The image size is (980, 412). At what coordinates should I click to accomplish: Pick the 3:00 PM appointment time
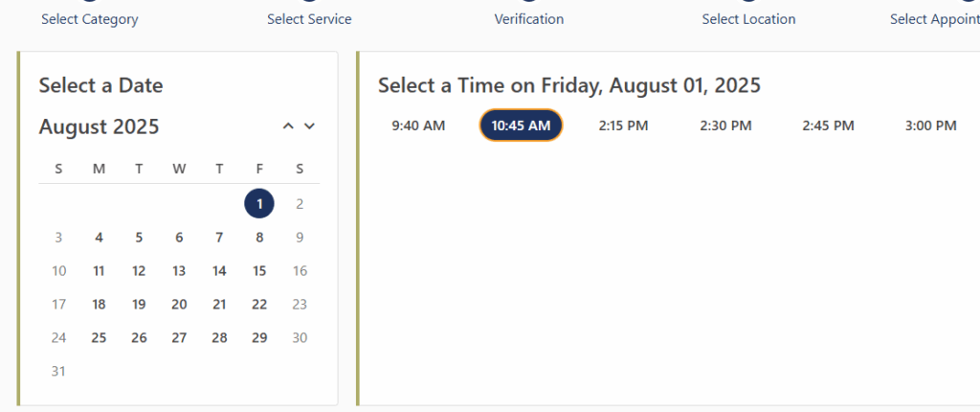click(930, 126)
